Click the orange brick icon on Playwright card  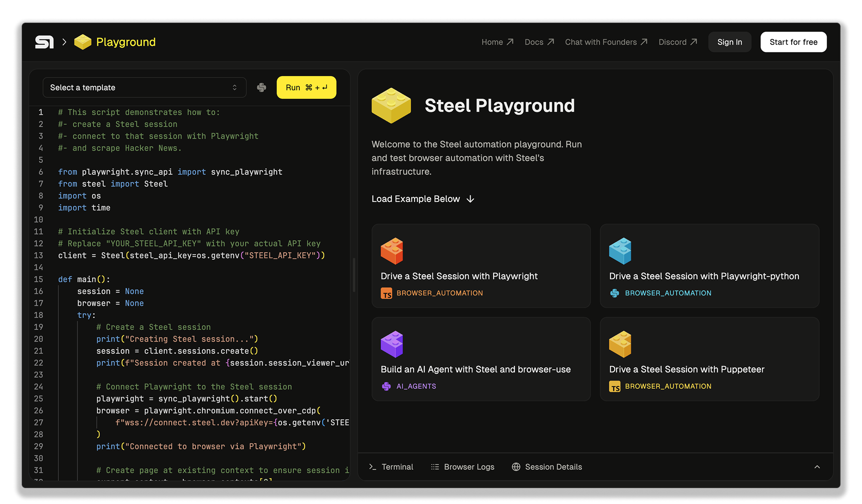click(392, 251)
